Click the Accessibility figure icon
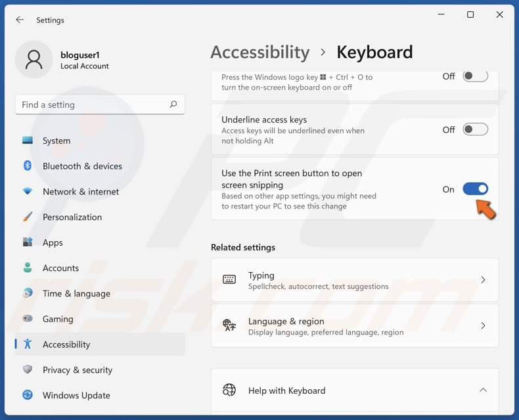 click(x=28, y=344)
